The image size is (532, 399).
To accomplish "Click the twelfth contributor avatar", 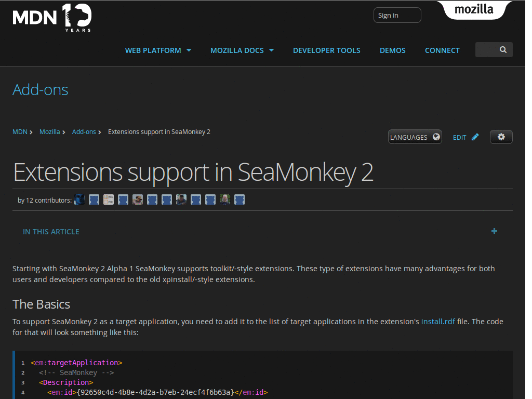I will click(240, 199).
